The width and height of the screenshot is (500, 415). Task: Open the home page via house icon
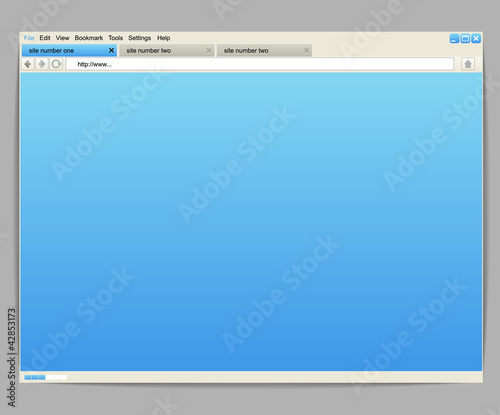(468, 64)
